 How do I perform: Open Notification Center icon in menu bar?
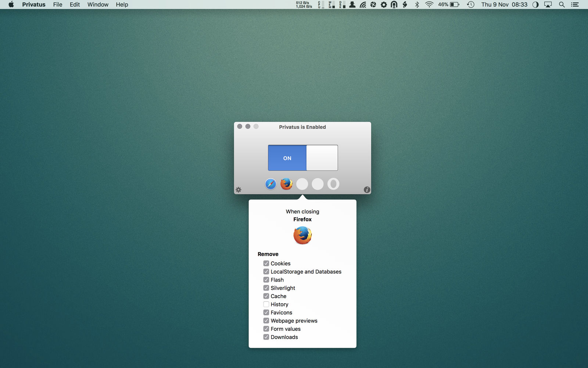(575, 4)
